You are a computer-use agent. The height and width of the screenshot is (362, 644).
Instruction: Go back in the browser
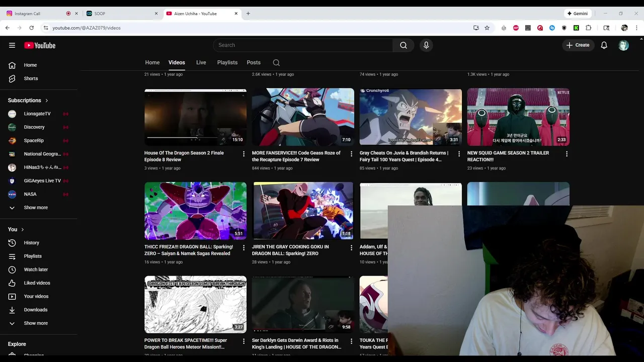pos(8,28)
